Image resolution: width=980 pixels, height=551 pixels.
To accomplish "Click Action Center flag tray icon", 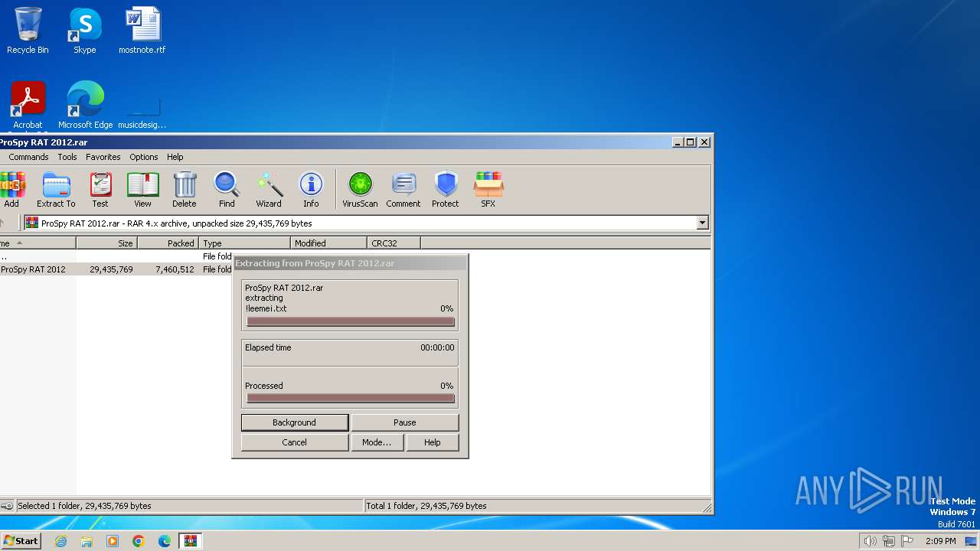I will (x=907, y=541).
